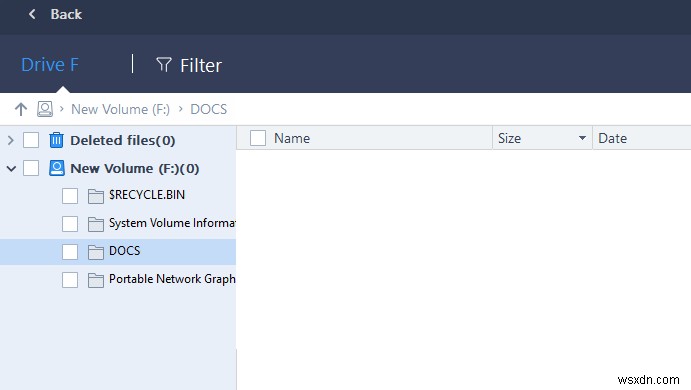Image resolution: width=691 pixels, height=390 pixels.
Task: Go up one folder level arrow
Action: 21,109
